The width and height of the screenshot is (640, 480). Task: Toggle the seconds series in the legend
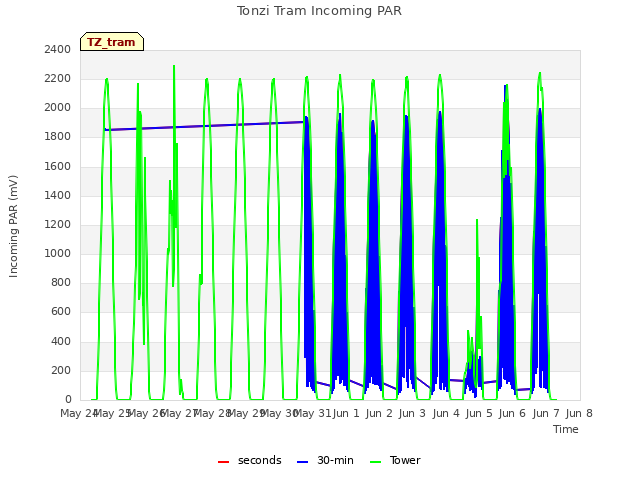[x=250, y=460]
